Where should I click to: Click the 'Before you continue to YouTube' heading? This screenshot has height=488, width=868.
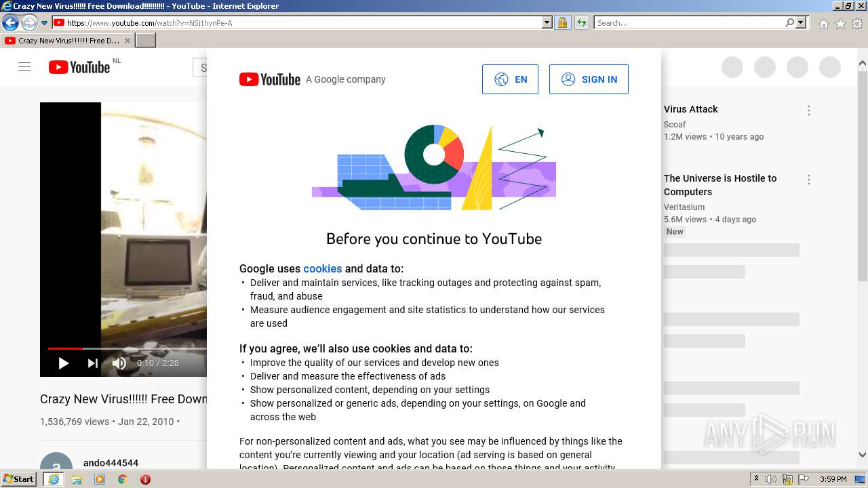point(434,239)
